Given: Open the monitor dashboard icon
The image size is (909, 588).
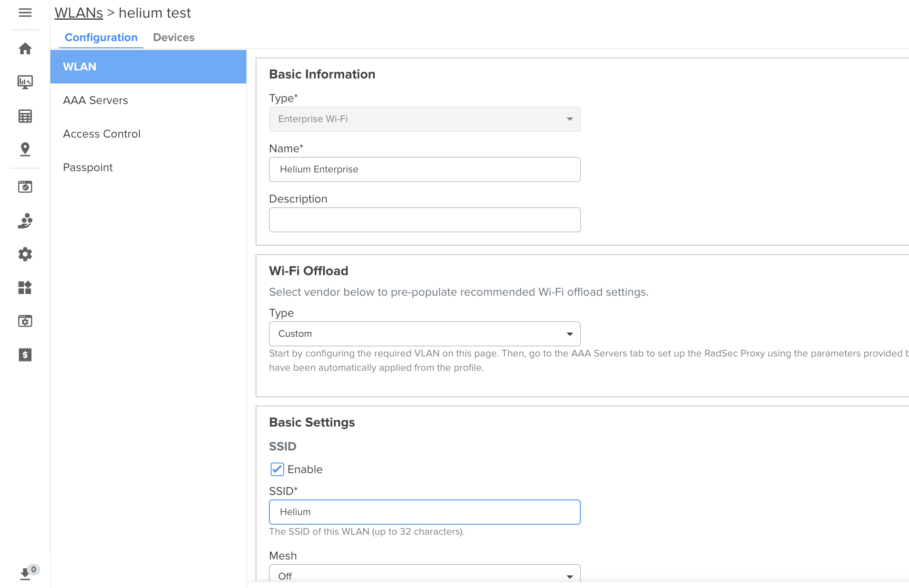Looking at the screenshot, I should tap(25, 82).
